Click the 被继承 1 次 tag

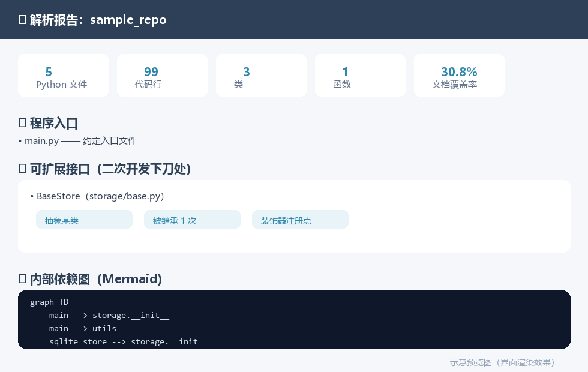pyautogui.click(x=193, y=220)
